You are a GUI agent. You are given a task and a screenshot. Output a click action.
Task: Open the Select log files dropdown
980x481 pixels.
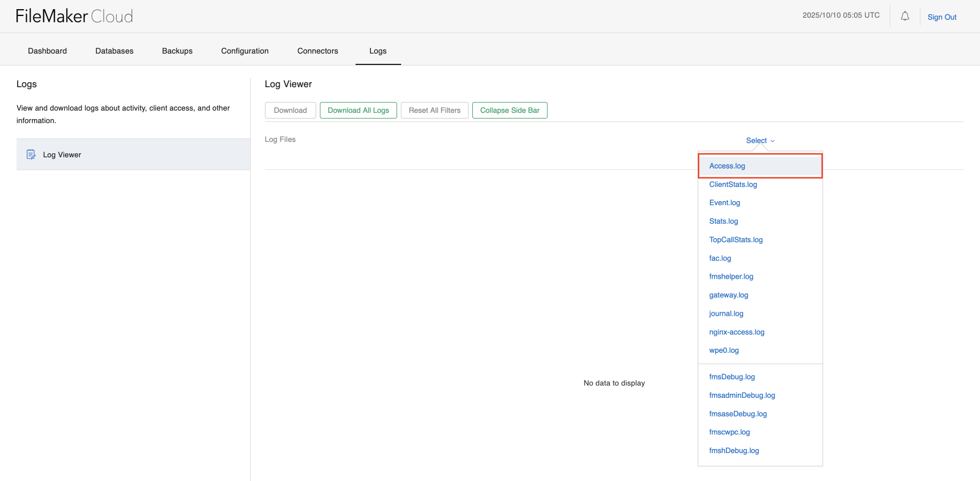(x=760, y=141)
